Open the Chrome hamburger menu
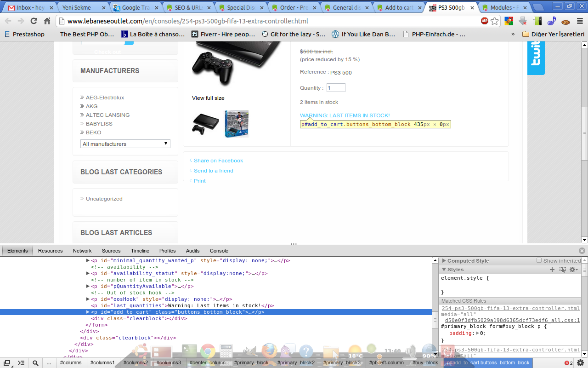 point(579,21)
